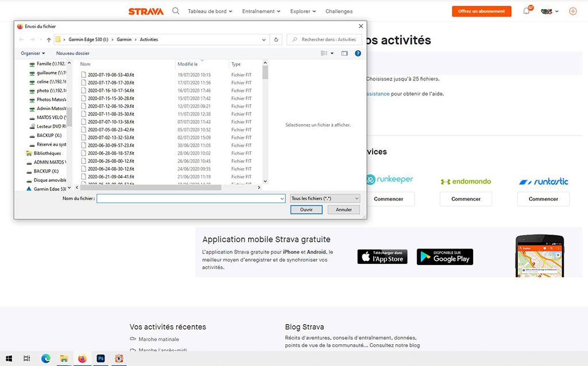Open the Marche matinale activity link

(158, 339)
